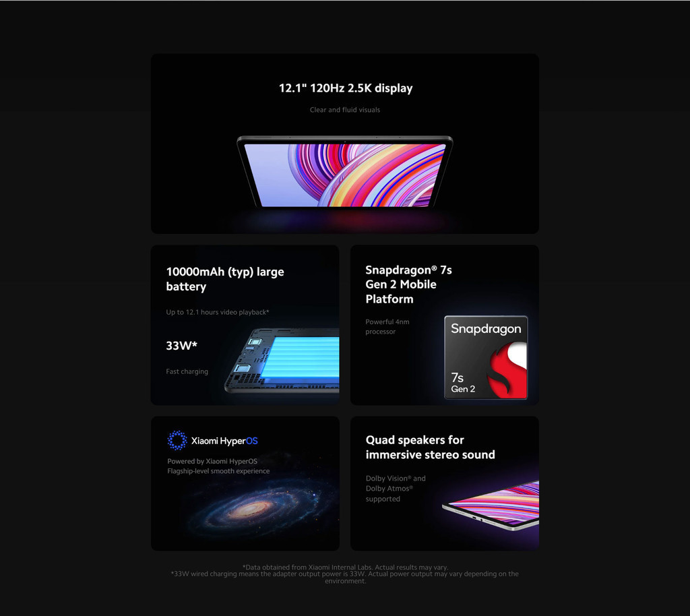Click the tablet display image under 2.5K heading
690x616 pixels.
345,172
